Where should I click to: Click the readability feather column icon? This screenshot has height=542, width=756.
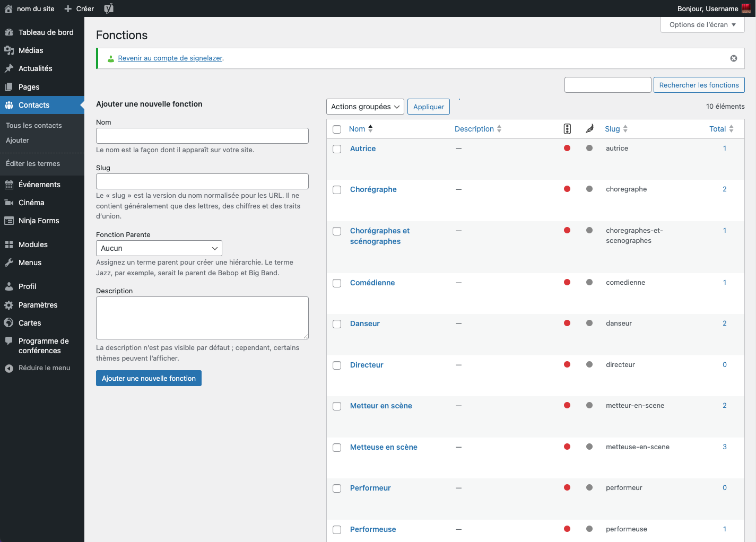(x=589, y=129)
